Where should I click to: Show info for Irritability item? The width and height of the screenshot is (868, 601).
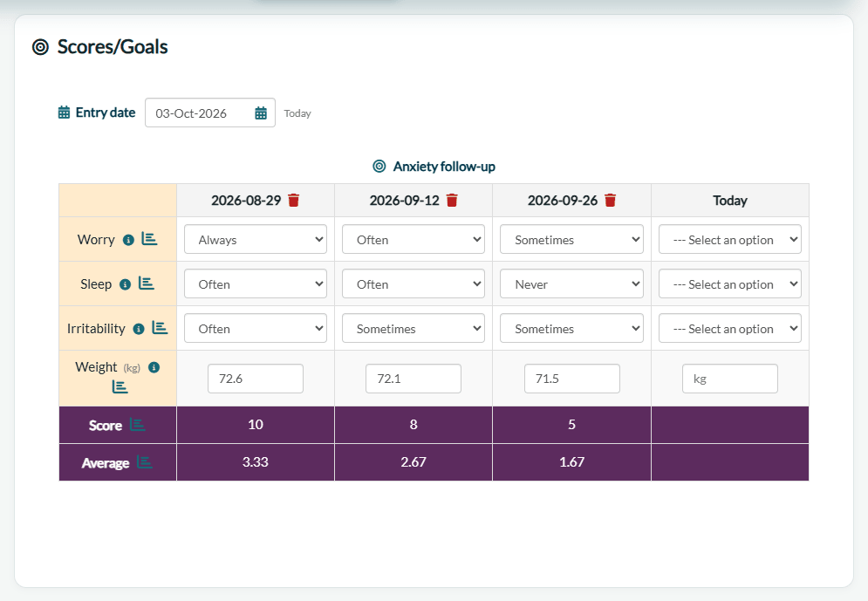click(139, 329)
